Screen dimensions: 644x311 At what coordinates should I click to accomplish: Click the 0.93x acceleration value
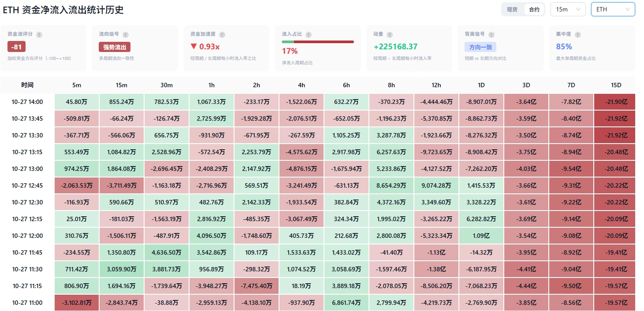click(x=209, y=47)
